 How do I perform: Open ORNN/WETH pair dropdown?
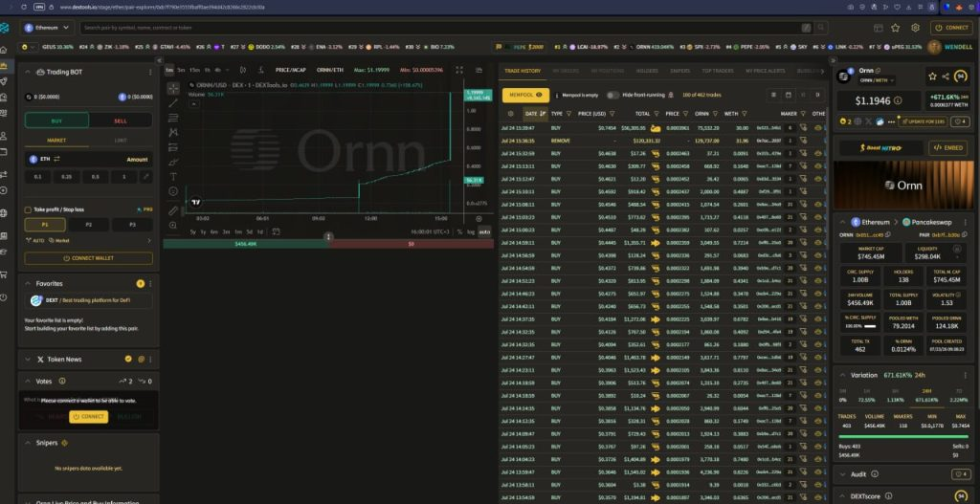[x=875, y=80]
